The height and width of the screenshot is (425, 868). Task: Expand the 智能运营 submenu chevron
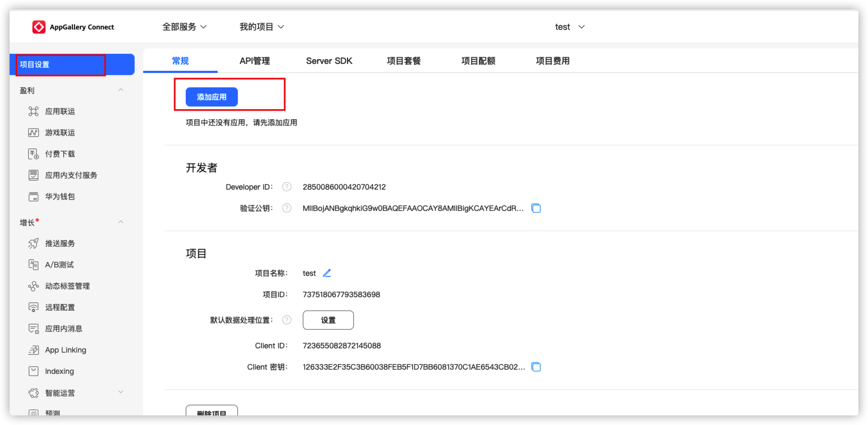pyautogui.click(x=121, y=392)
